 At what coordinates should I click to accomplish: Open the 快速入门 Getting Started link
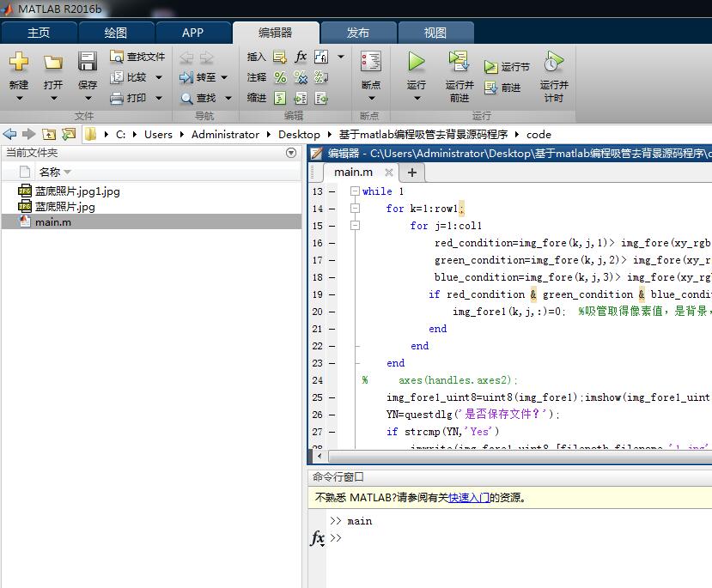(469, 498)
